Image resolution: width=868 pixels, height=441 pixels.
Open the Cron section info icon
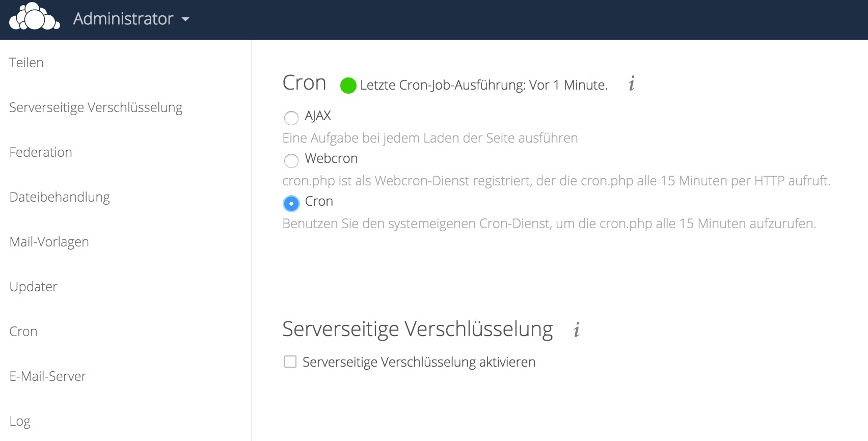point(632,84)
